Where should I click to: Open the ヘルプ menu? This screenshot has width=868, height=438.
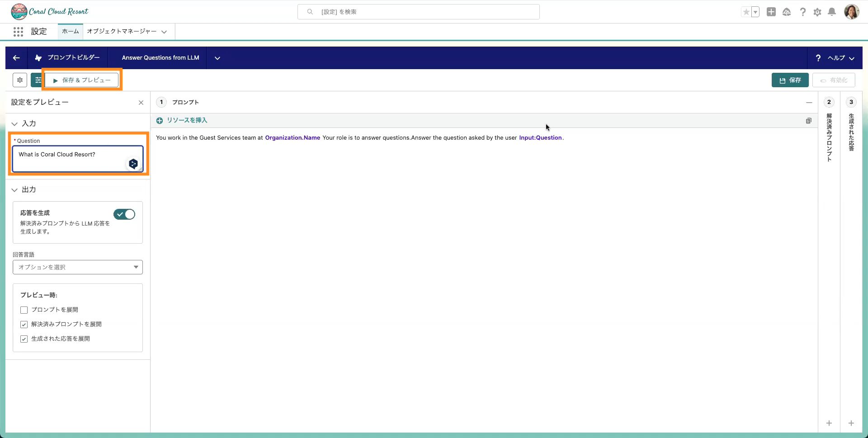[x=835, y=58]
